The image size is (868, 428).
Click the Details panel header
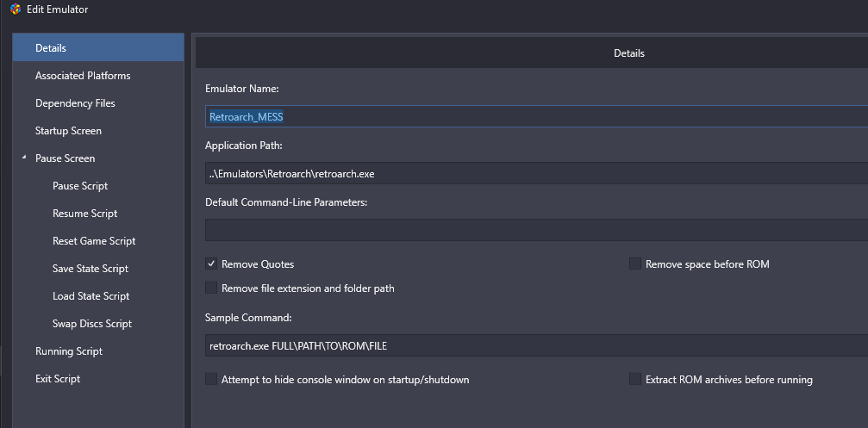[532, 53]
